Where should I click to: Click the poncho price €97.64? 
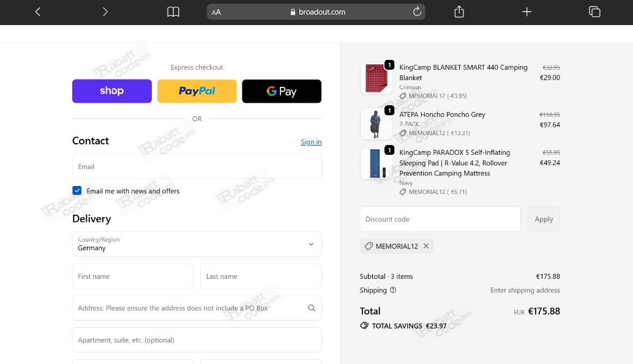(x=550, y=125)
